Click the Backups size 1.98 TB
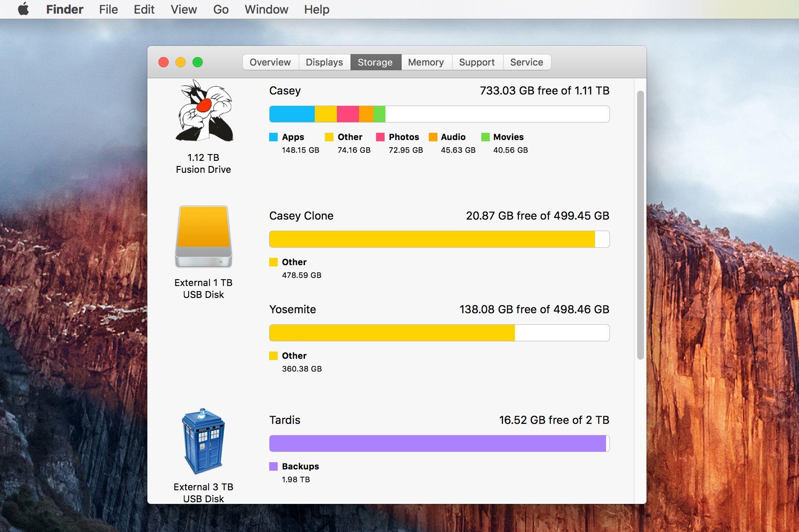Viewport: 799px width, 532px height. pyautogui.click(x=296, y=480)
